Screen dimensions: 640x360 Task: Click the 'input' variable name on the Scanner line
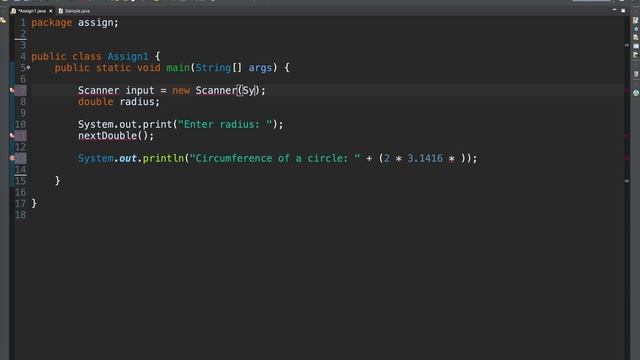click(140, 90)
